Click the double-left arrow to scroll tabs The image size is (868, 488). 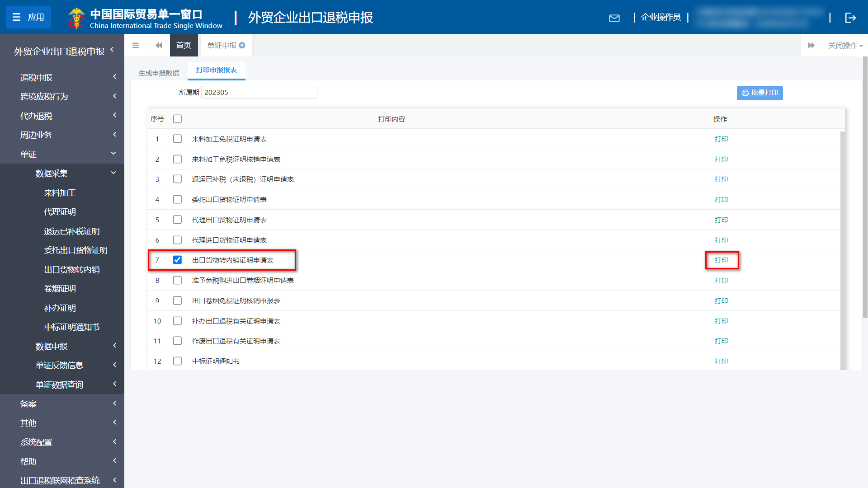159,45
